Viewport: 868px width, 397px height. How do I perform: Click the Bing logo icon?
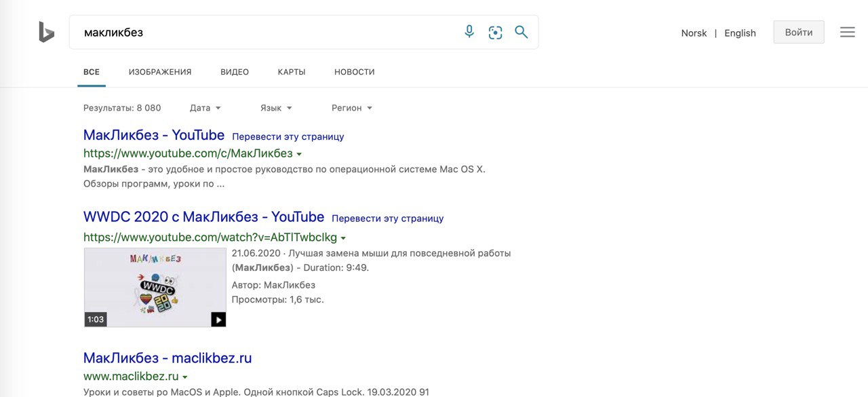(46, 32)
